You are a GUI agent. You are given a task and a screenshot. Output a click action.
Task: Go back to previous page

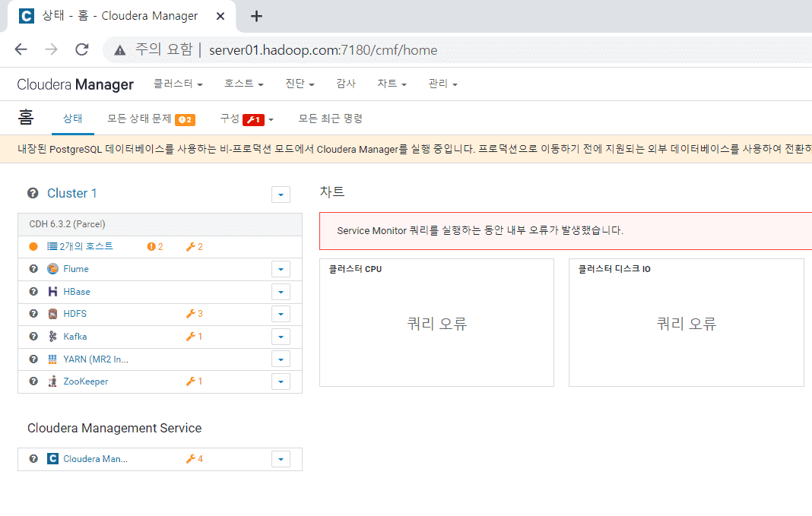coord(21,49)
